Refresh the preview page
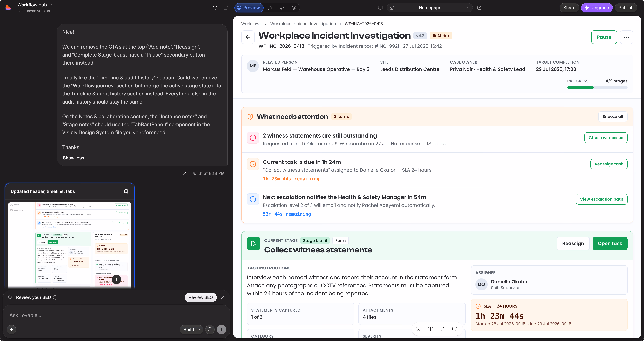 (392, 8)
